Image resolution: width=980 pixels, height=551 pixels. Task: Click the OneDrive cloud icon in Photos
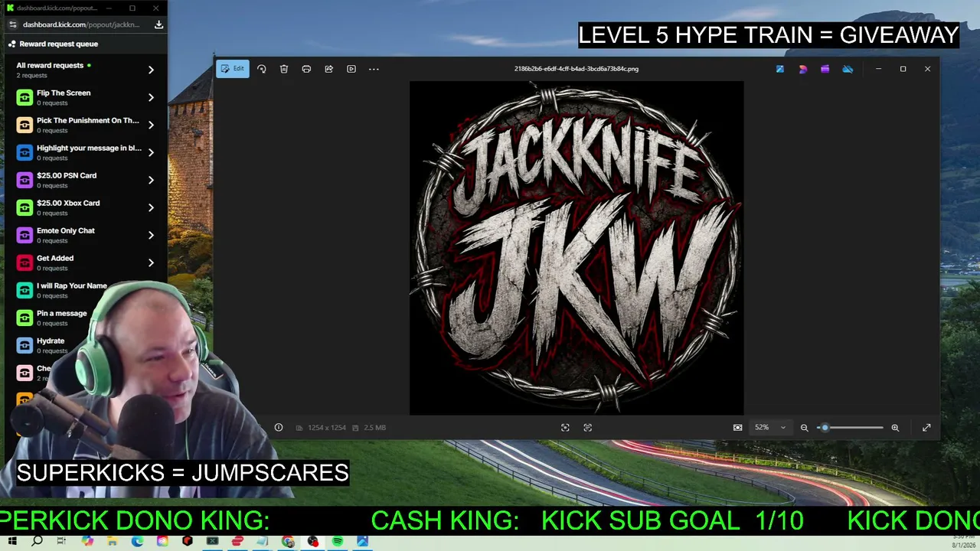point(848,69)
